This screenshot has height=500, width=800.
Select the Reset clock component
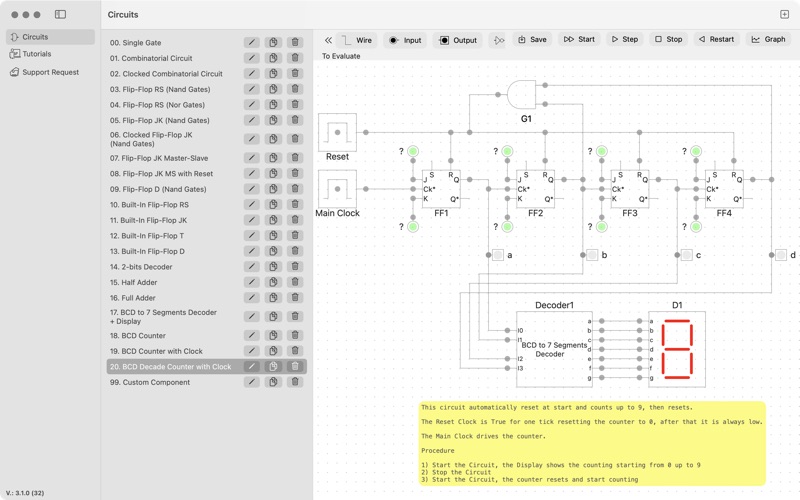[337, 132]
